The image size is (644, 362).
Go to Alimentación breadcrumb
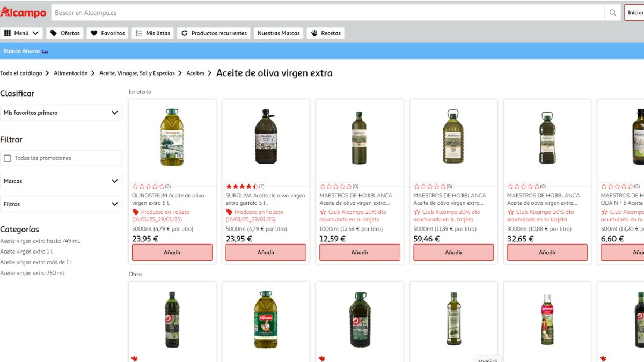click(70, 73)
